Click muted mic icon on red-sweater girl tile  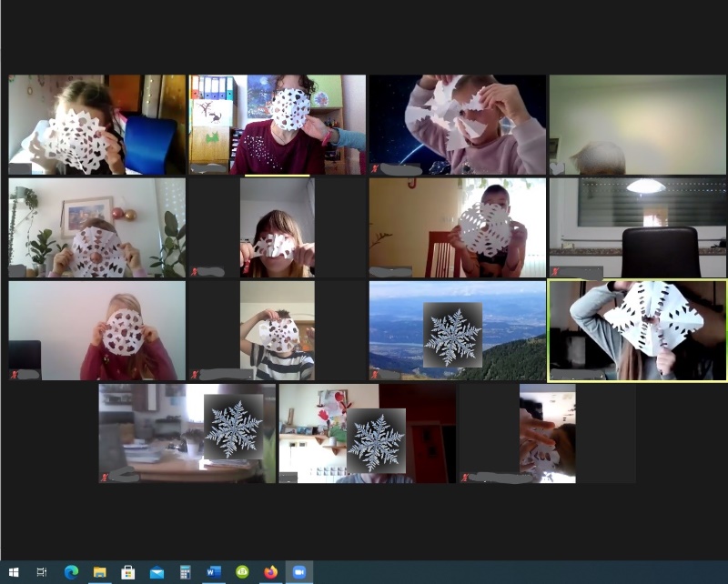[14, 375]
